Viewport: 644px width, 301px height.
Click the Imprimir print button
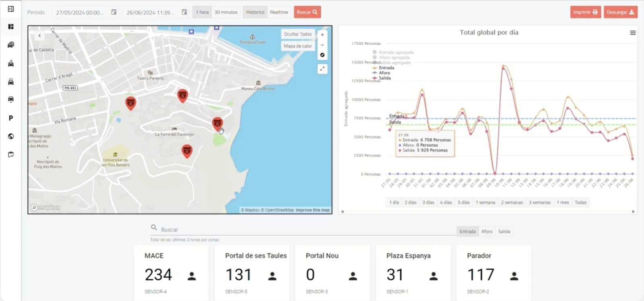click(x=586, y=12)
